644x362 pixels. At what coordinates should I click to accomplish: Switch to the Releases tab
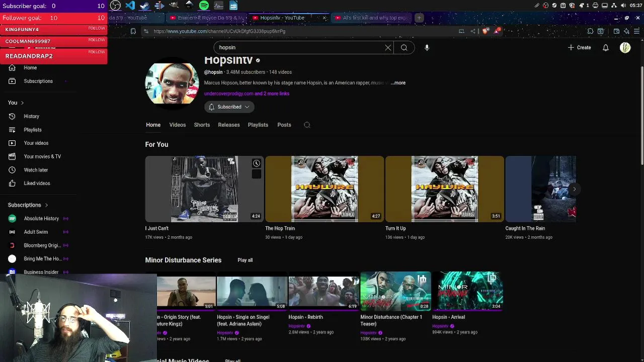pyautogui.click(x=229, y=125)
